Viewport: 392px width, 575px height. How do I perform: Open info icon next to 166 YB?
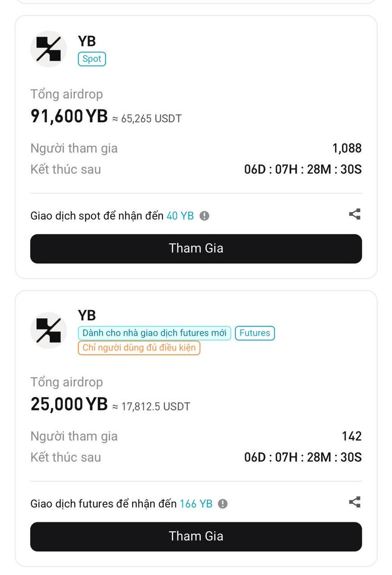click(x=223, y=504)
